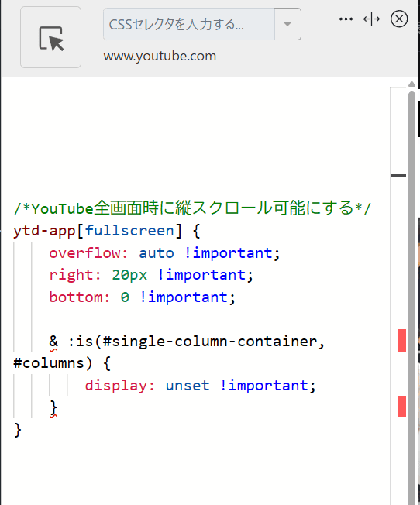Click the vertical scrollbar thumb
420x505 pixels.
click(x=411, y=297)
